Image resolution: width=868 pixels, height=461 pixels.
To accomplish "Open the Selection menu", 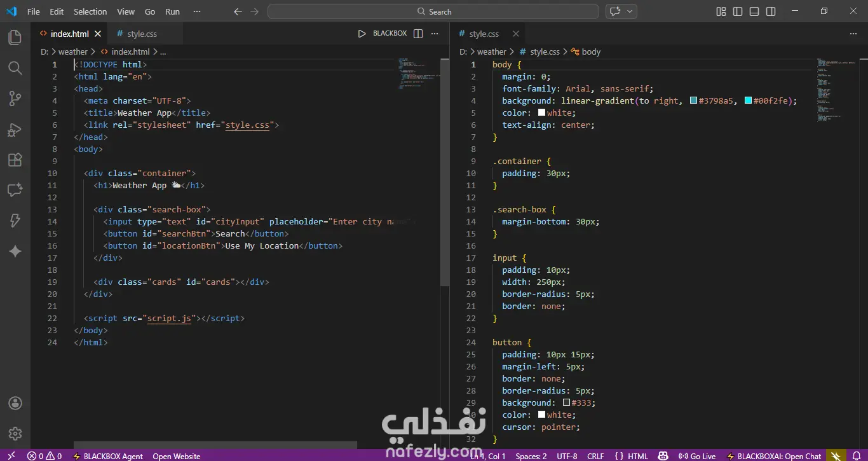I will tap(90, 11).
